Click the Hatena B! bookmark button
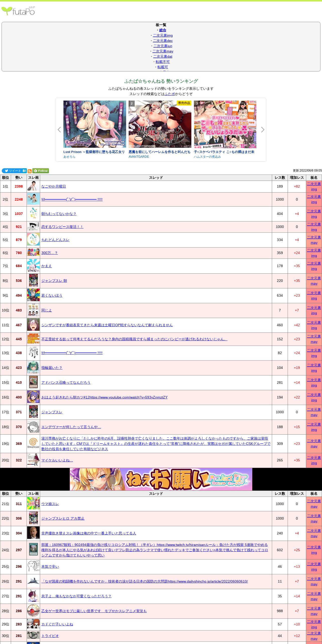Viewport: 322px width, 644px height. (24, 171)
